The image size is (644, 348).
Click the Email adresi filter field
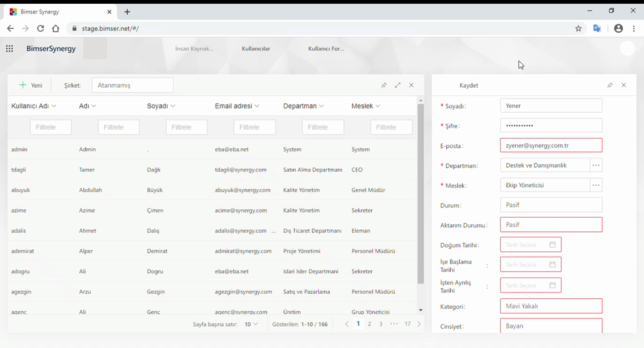(x=254, y=127)
